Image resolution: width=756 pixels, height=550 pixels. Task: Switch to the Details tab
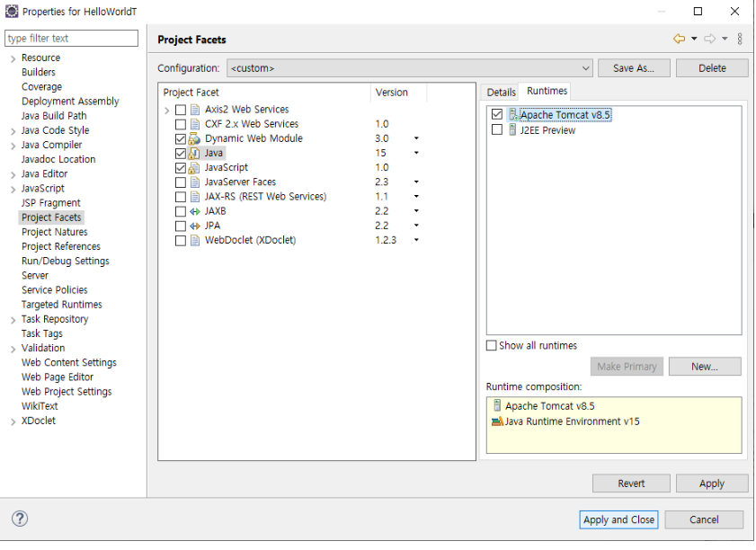501,92
